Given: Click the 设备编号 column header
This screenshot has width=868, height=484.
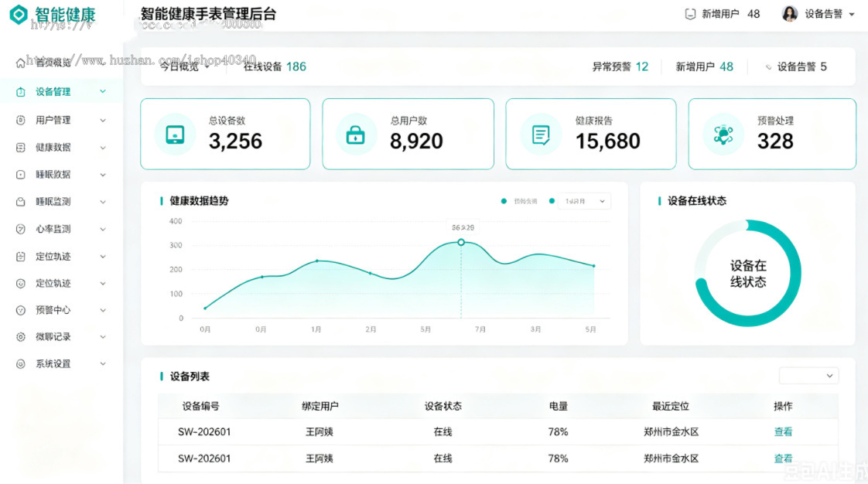Looking at the screenshot, I should point(200,406).
